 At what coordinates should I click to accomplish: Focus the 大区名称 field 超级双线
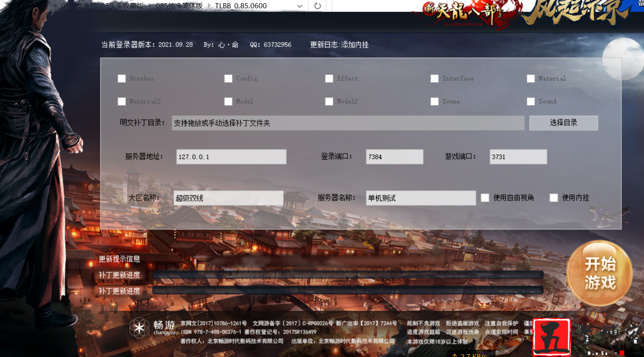229,198
